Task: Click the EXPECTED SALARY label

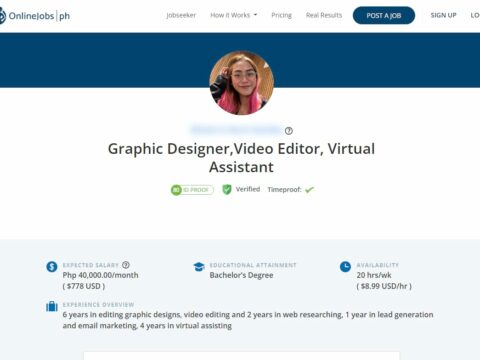Action: tap(91, 265)
